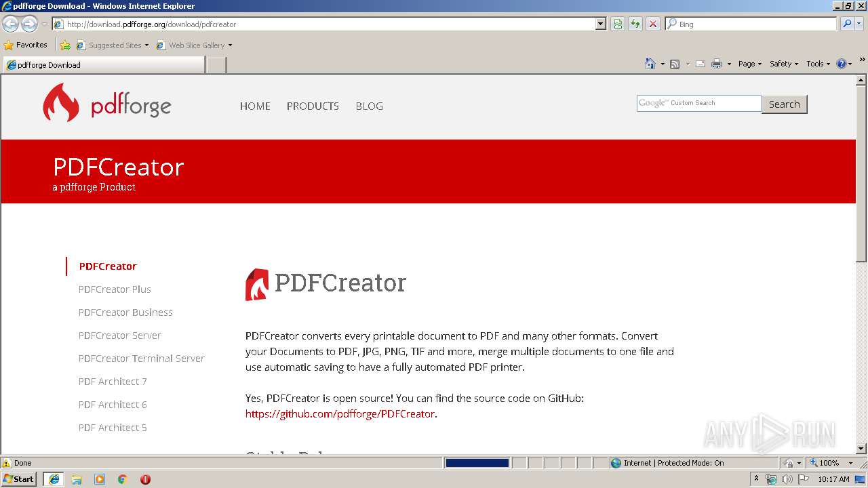
Task: Open the Safety menu
Action: (x=784, y=64)
